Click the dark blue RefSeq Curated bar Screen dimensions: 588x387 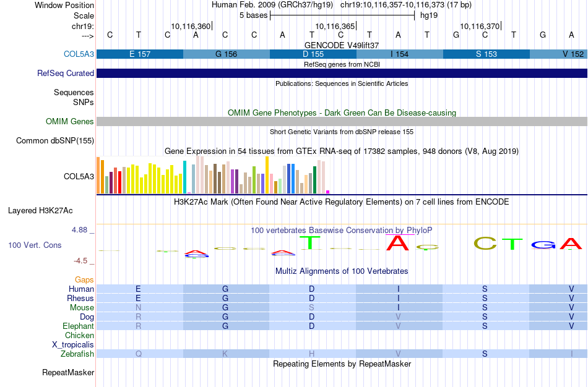coord(342,73)
